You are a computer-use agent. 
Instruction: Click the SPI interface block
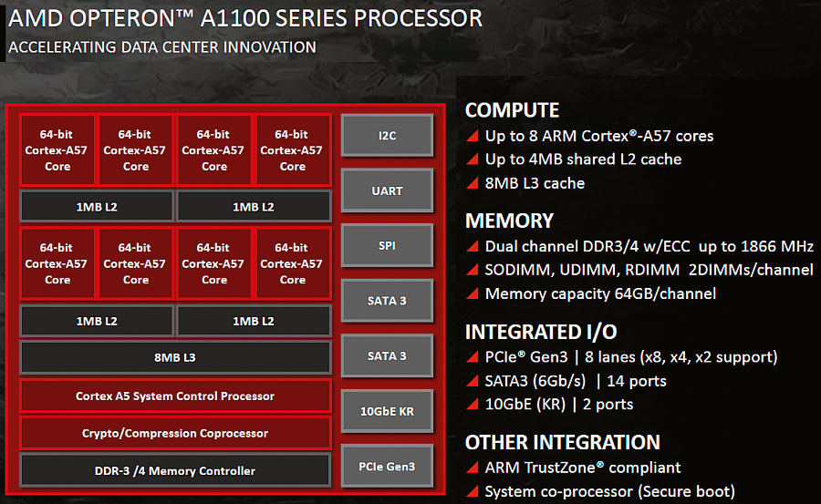point(387,246)
